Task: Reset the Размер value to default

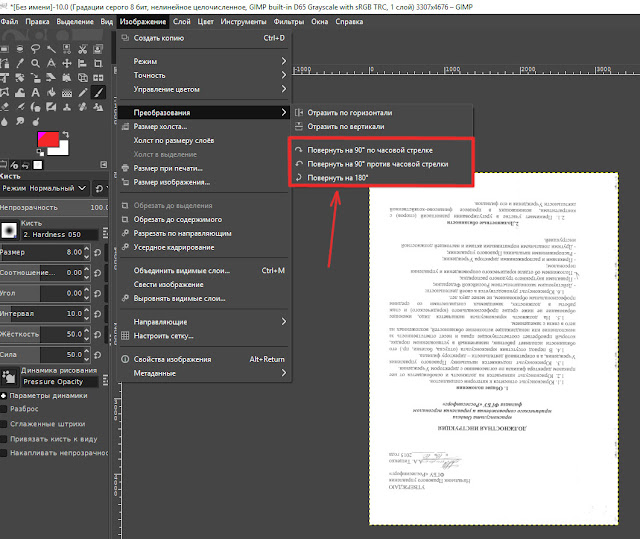Action: pos(98,253)
